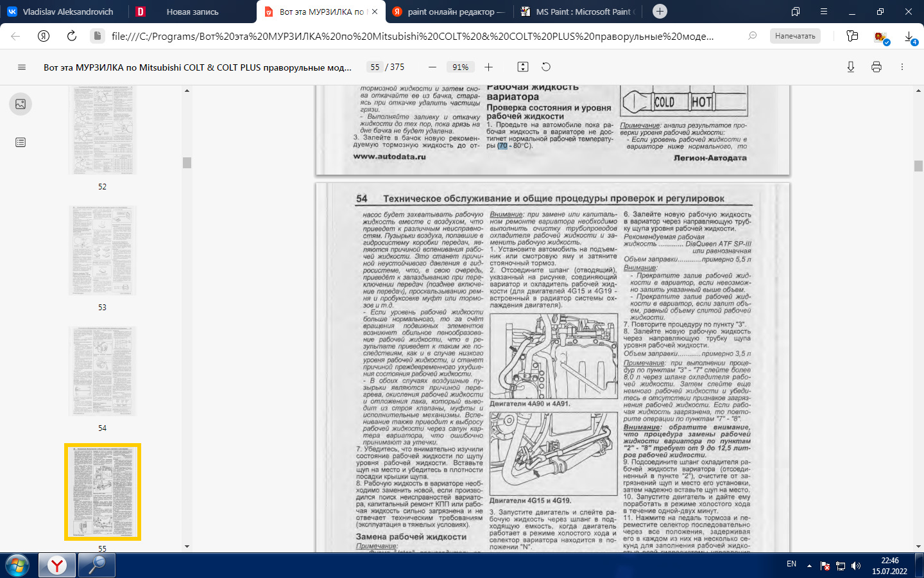
Task: Click the address bar file URL
Action: (412, 36)
